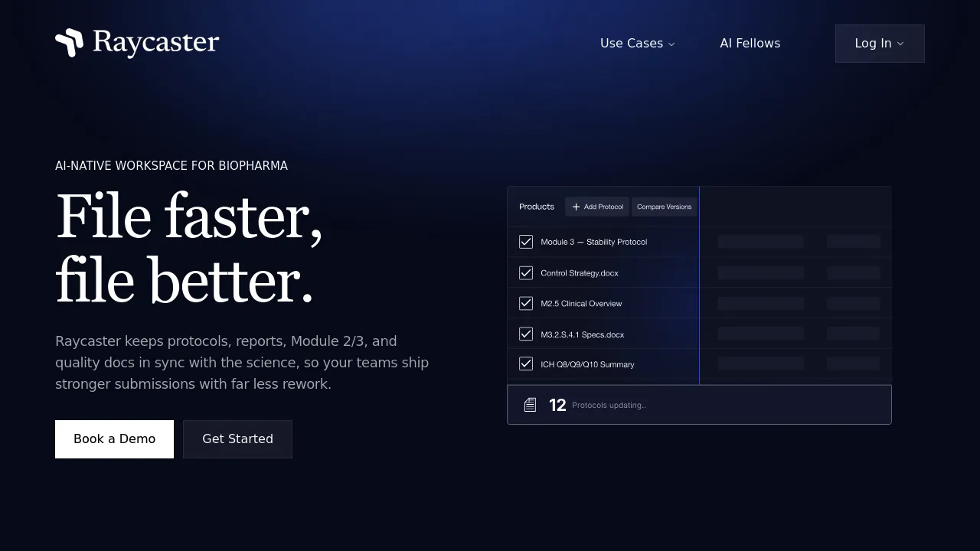Click the File faster, file better headline
Viewport: 980px width, 551px height.
point(189,248)
